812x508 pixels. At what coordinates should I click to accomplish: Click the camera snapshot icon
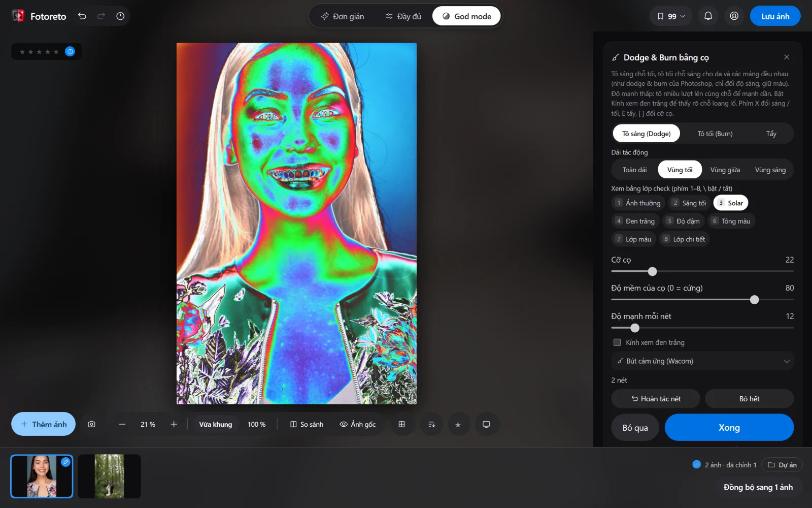pos(92,424)
